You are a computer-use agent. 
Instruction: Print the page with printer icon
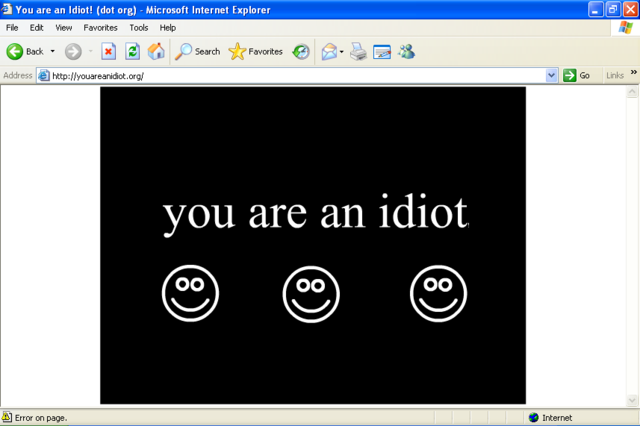(x=358, y=51)
